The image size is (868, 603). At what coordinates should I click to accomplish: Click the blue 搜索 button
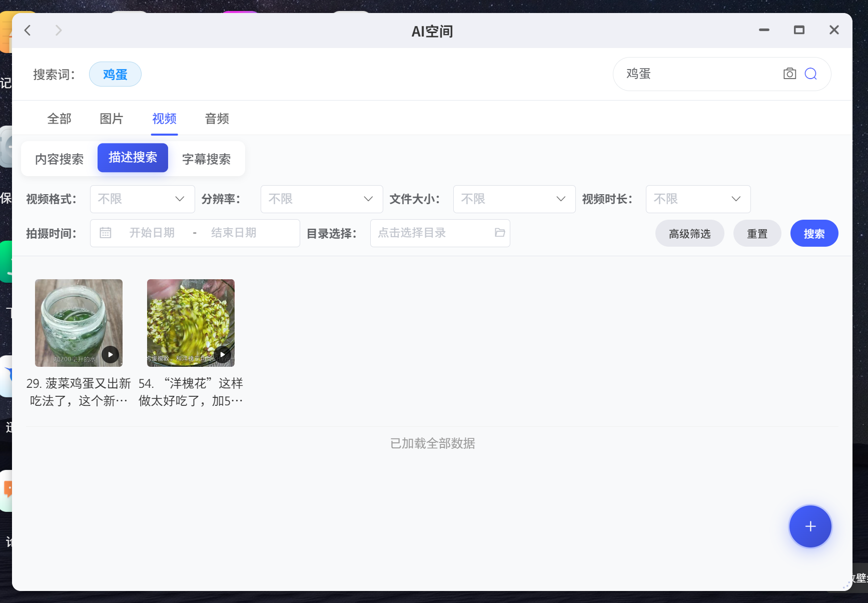(x=814, y=233)
